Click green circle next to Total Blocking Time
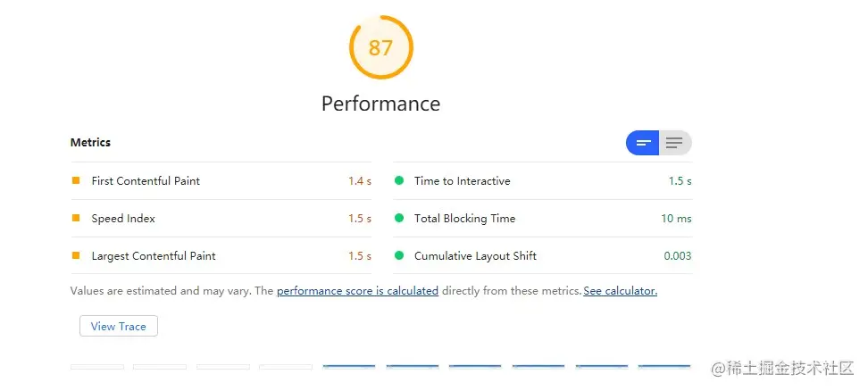 pos(399,218)
